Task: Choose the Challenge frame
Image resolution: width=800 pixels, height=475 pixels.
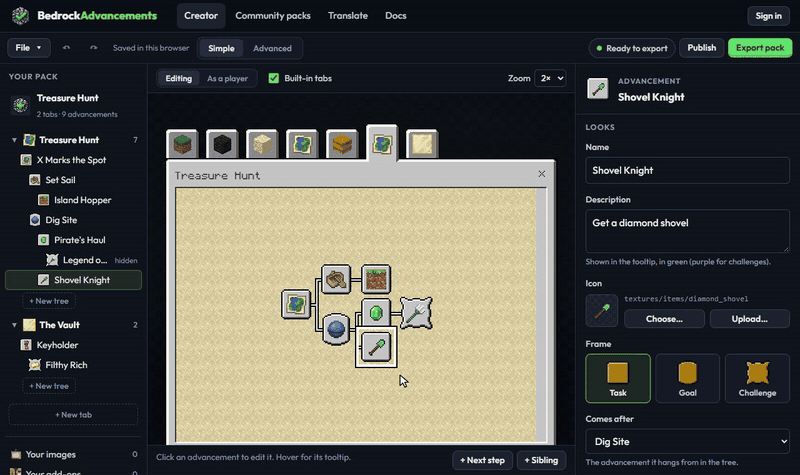Action: pos(757,379)
